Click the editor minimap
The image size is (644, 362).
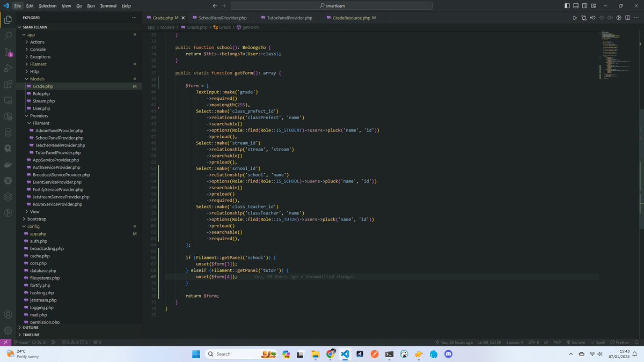[x=617, y=55]
